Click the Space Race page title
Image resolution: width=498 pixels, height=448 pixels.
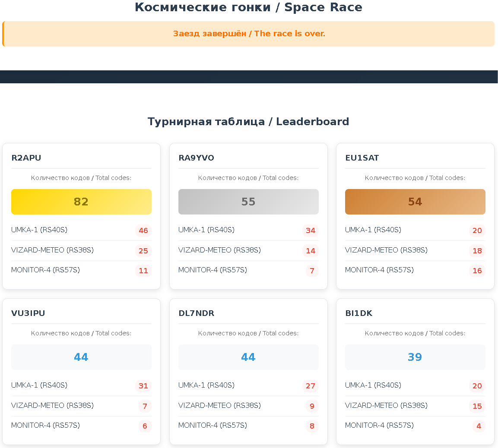pos(248,7)
